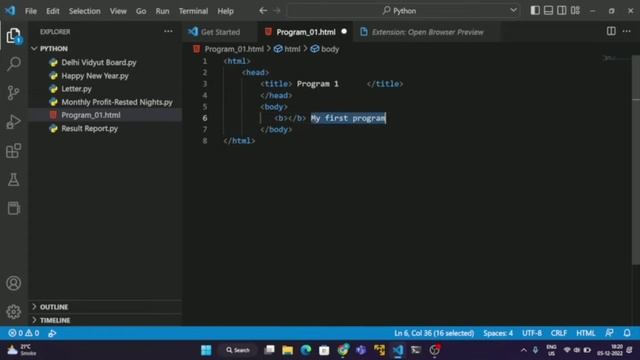Go forward with the right arrow in the title bar
The width and height of the screenshot is (640, 360).
click(277, 11)
